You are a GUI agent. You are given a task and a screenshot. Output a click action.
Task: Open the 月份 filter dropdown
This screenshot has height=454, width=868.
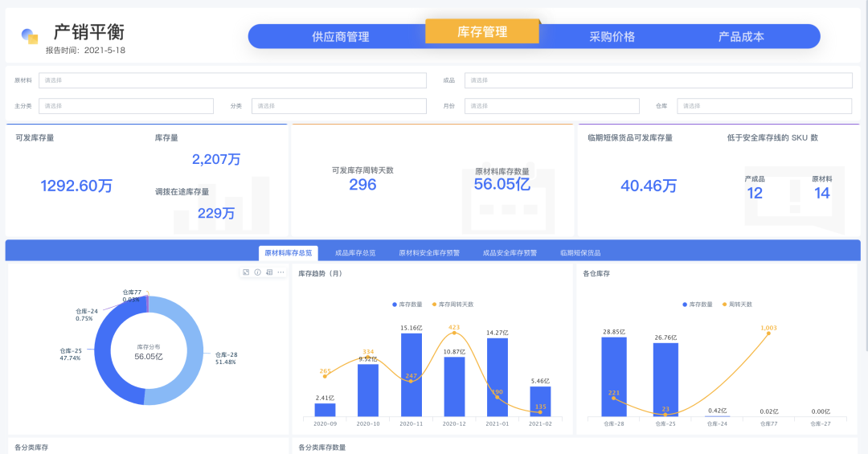click(552, 106)
